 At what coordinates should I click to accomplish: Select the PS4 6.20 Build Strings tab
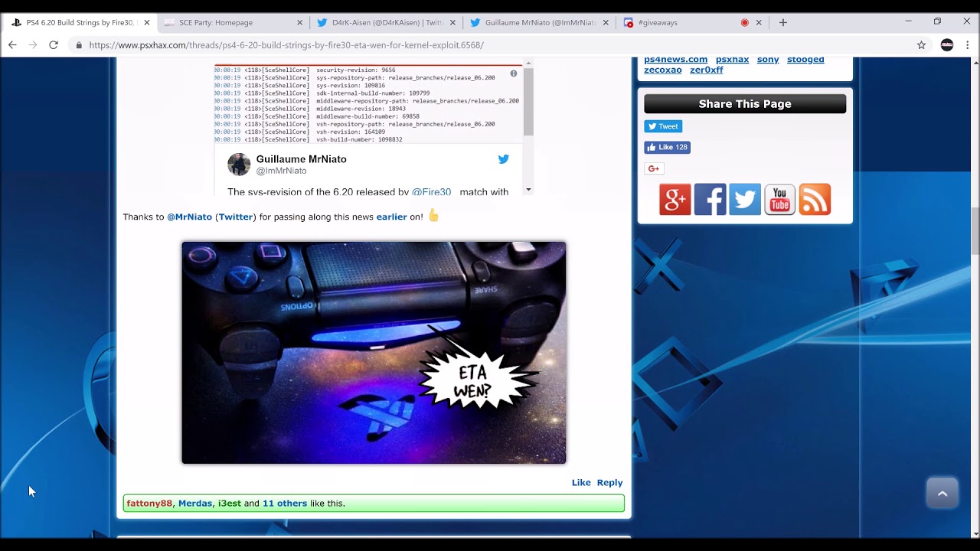click(79, 23)
